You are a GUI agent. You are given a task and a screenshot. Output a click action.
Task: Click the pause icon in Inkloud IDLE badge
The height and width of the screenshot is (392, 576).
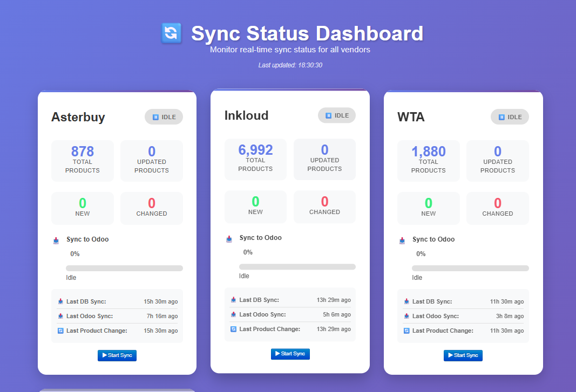click(328, 115)
